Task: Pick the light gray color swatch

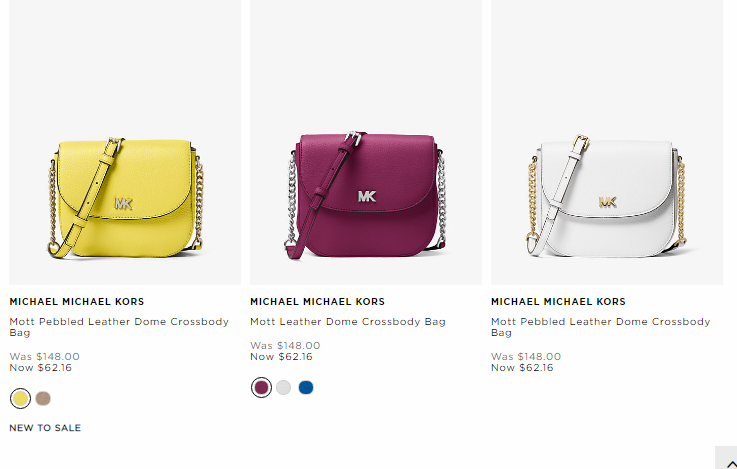Action: pos(283,388)
